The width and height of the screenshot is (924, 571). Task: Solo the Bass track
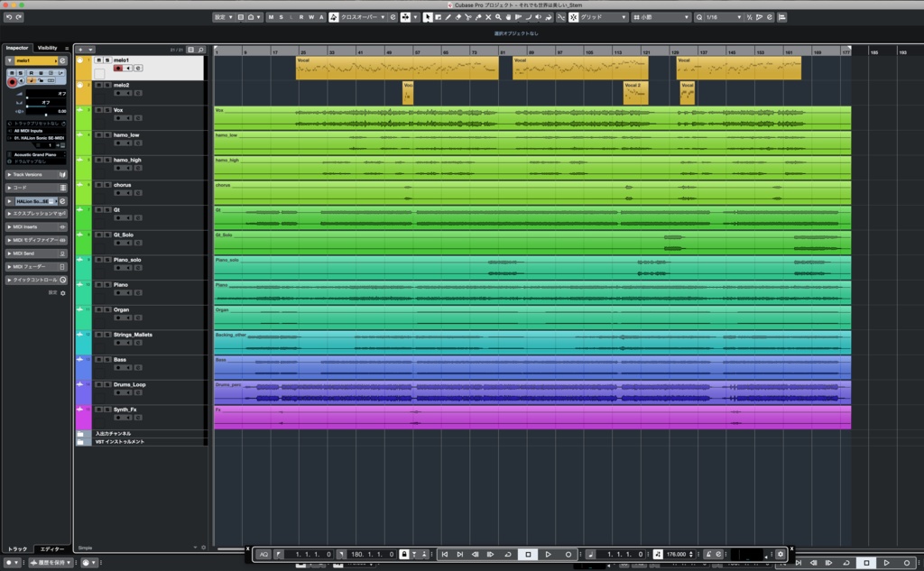(107, 359)
